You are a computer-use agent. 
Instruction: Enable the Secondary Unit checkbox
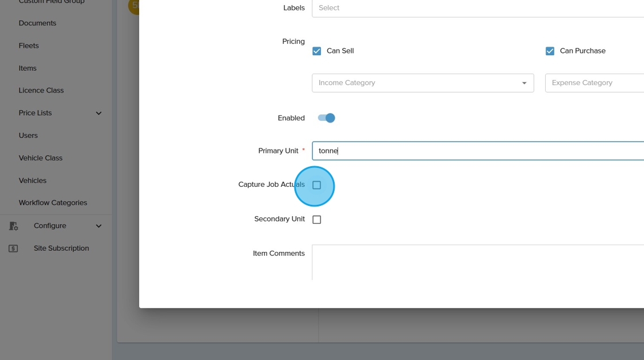coord(316,220)
